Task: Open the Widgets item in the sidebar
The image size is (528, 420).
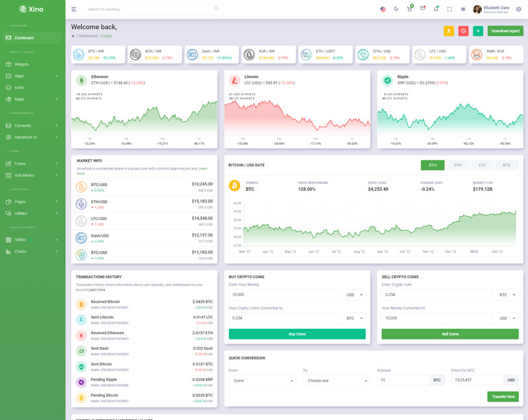Action: pos(22,64)
